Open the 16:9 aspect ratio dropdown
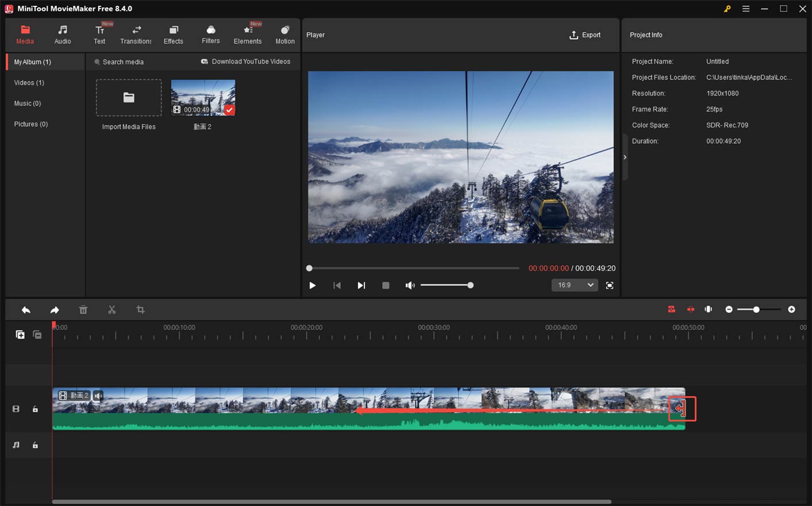Image resolution: width=812 pixels, height=506 pixels. coord(575,285)
